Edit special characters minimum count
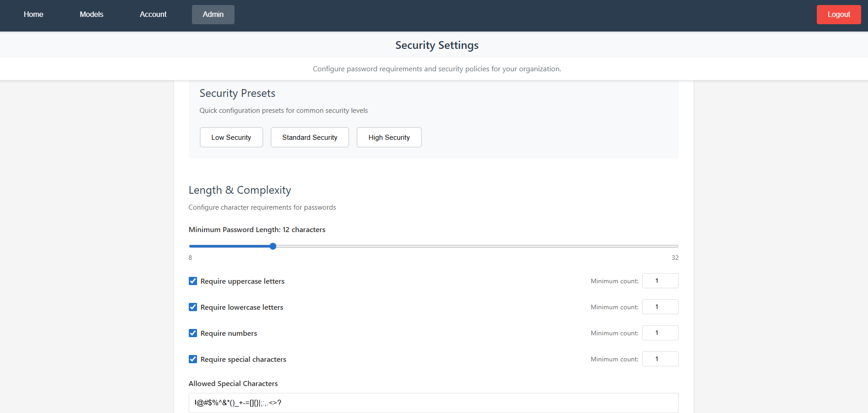Image resolution: width=868 pixels, height=413 pixels. coord(660,359)
